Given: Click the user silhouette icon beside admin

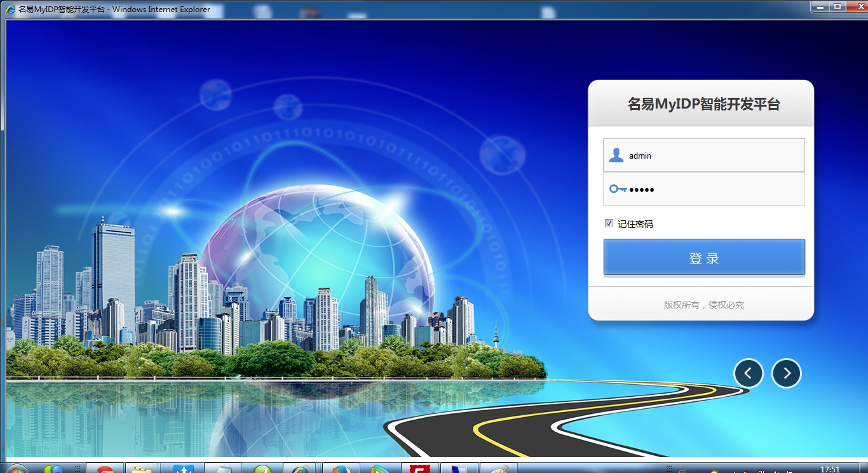Looking at the screenshot, I should point(616,156).
